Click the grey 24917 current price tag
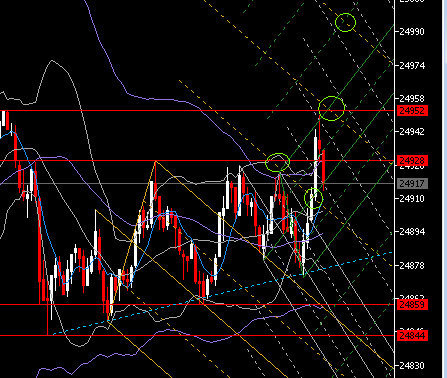The image size is (447, 378). (x=412, y=183)
